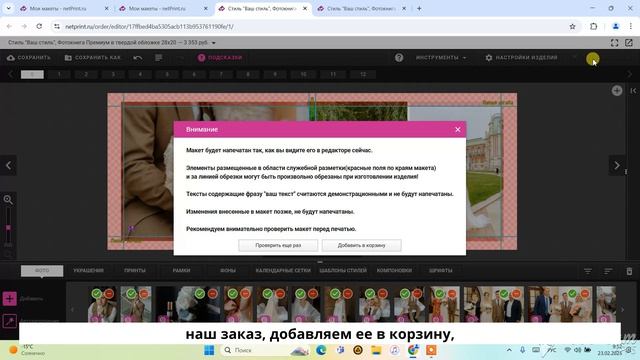Image resolution: width=640 pixels, height=360 pixels.
Task: Bookmark the page with the star icon
Action: tap(572, 27)
